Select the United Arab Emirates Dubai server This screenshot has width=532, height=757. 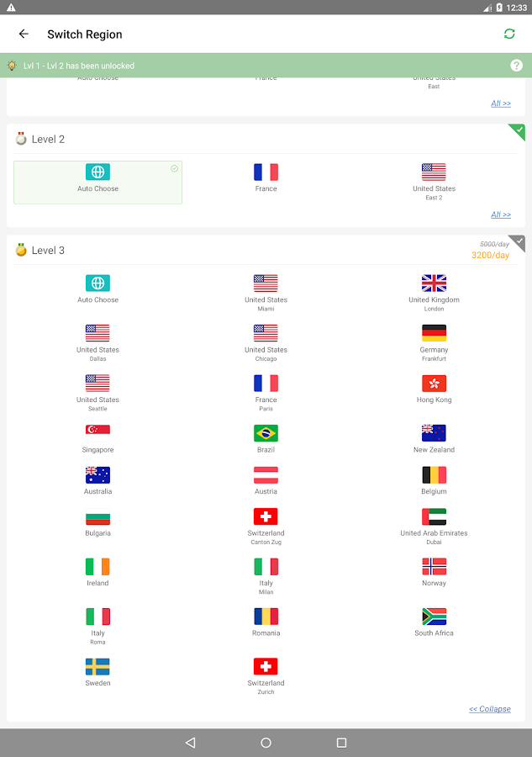pyautogui.click(x=434, y=524)
